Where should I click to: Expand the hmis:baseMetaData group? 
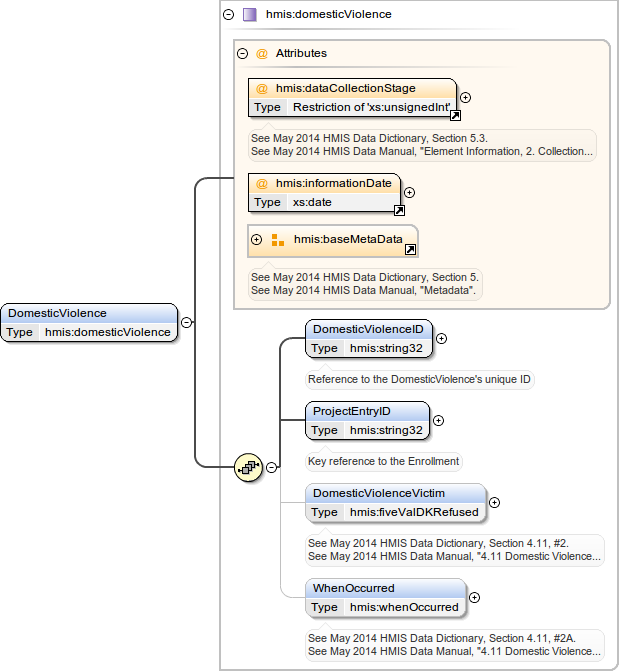[257, 240]
